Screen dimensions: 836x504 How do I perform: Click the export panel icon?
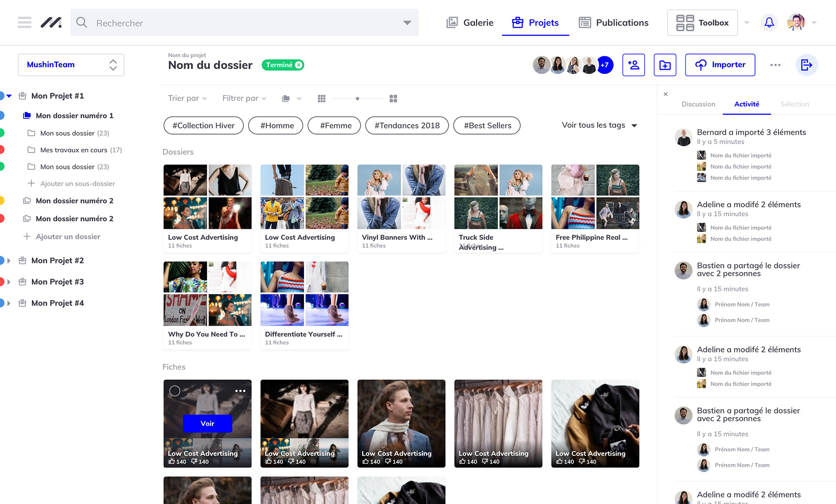[x=806, y=65]
